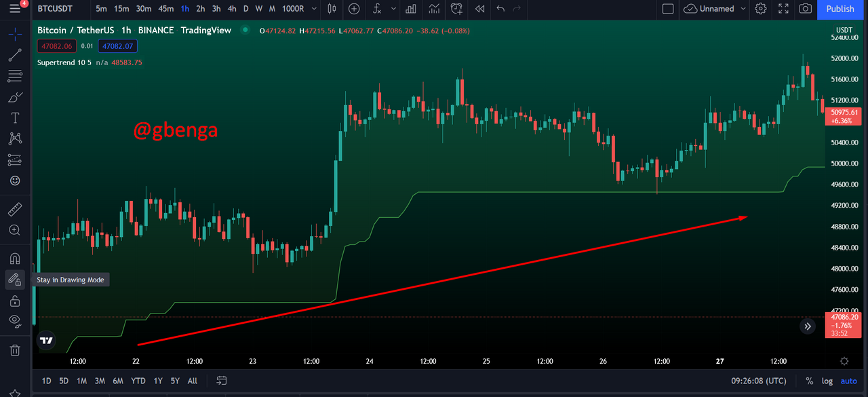The image size is (868, 397).
Task: Select the 1D date range
Action: [x=47, y=381]
